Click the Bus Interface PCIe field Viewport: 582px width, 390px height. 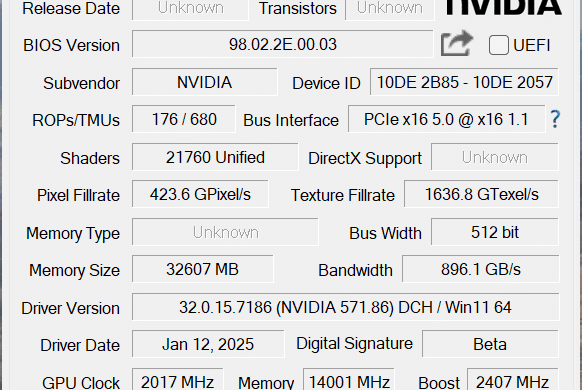(x=446, y=119)
